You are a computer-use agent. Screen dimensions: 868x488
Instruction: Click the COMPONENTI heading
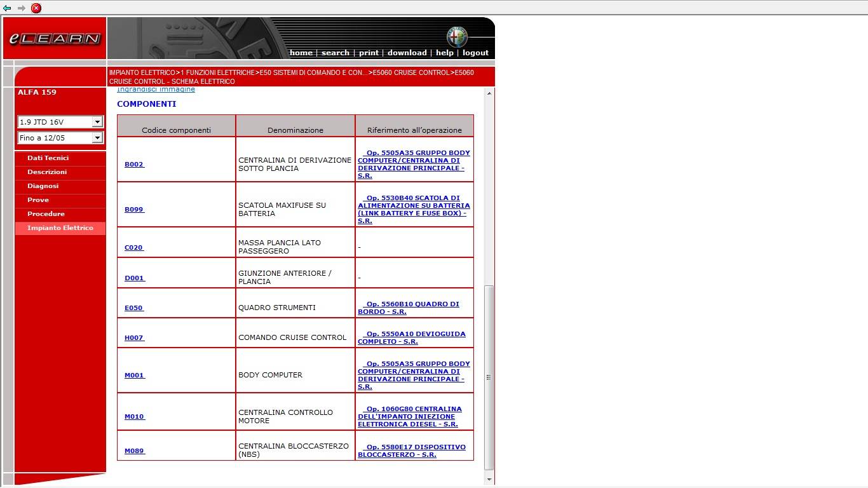(x=147, y=104)
